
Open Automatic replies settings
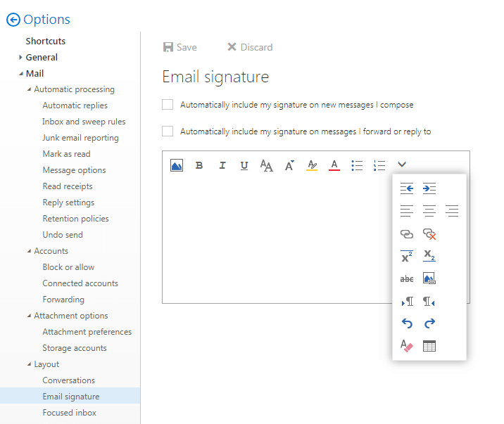[75, 105]
